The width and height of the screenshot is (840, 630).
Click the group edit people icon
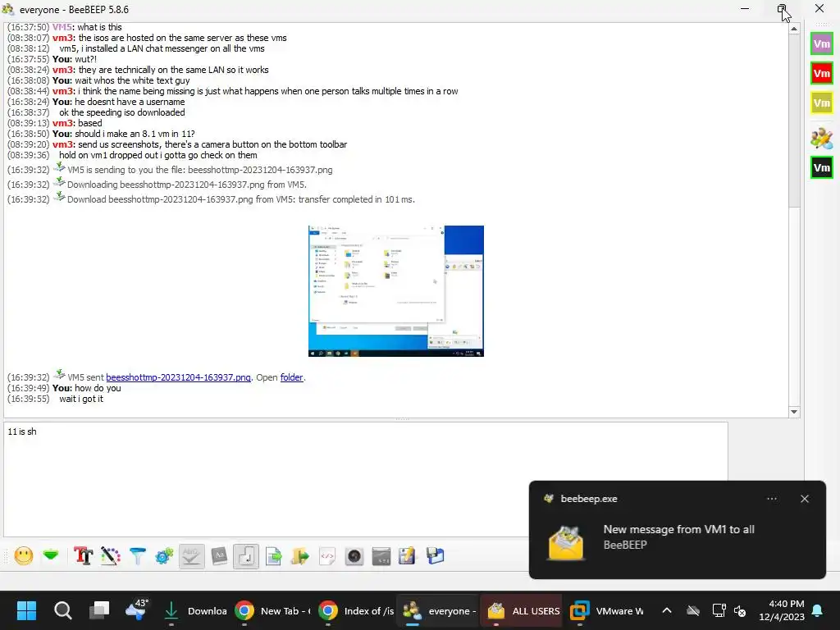click(822, 139)
